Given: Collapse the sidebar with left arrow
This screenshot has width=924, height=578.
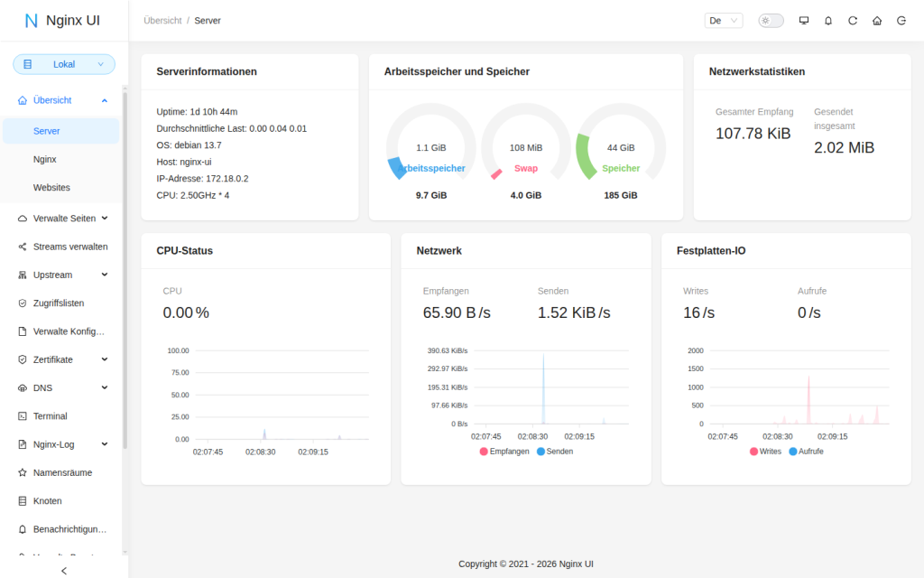Looking at the screenshot, I should tap(64, 571).
